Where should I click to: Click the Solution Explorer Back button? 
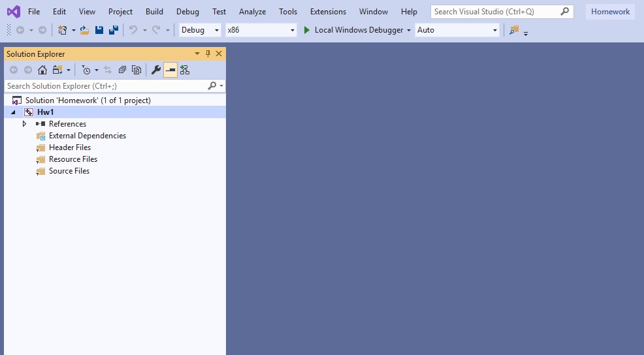[14, 70]
